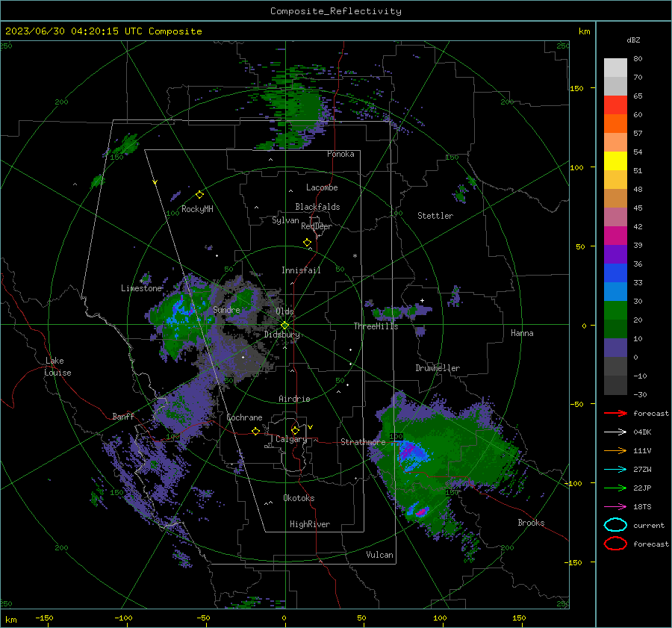
Task: Click the Sundre city label
Action: 226,309
